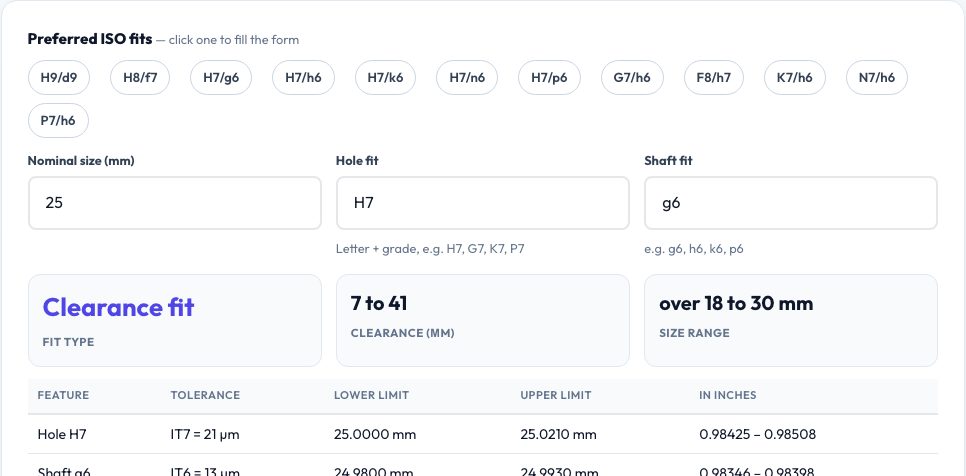Click the 7 to 41 clearance card

[x=482, y=320]
